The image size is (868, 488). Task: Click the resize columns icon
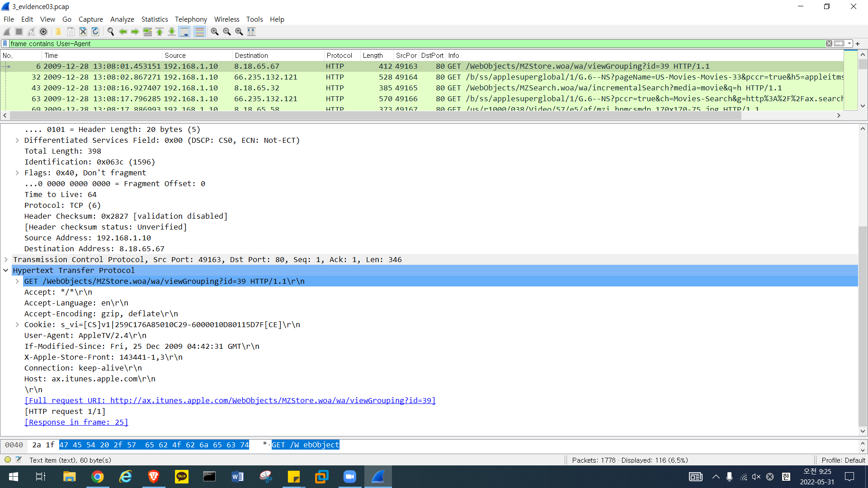pyautogui.click(x=252, y=32)
